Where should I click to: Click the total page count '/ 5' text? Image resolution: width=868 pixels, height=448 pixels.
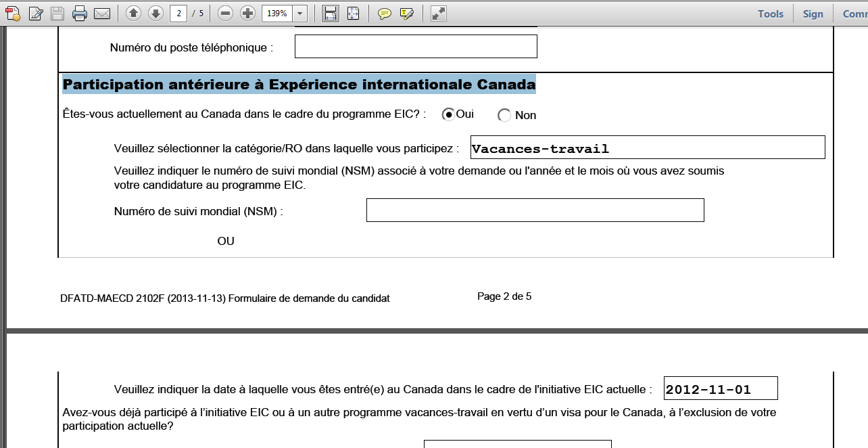[x=197, y=14]
